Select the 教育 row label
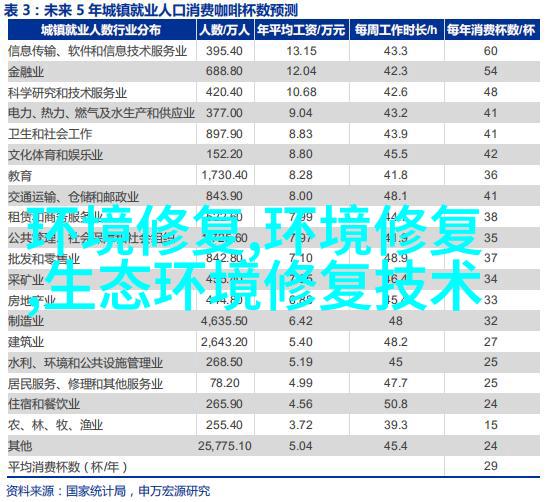 pyautogui.click(x=20, y=175)
